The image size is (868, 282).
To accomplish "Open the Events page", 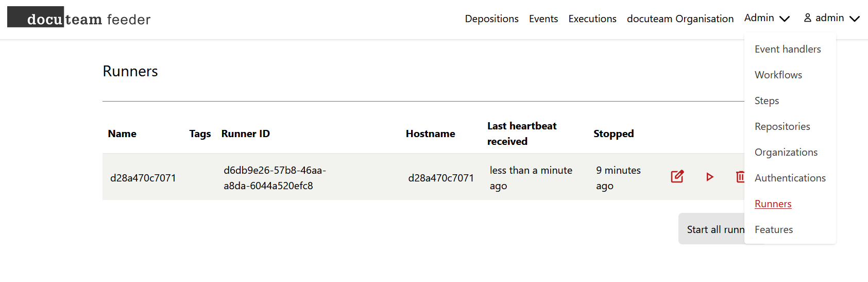I will (x=543, y=19).
